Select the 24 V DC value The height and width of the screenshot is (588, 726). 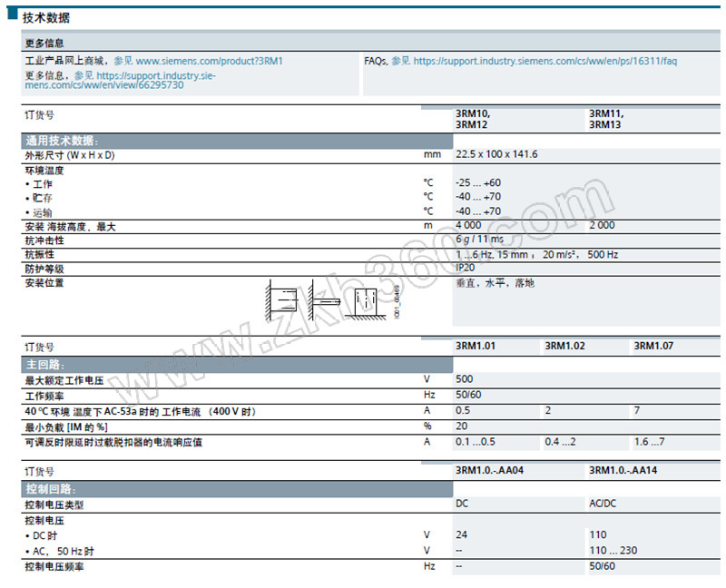461,534
